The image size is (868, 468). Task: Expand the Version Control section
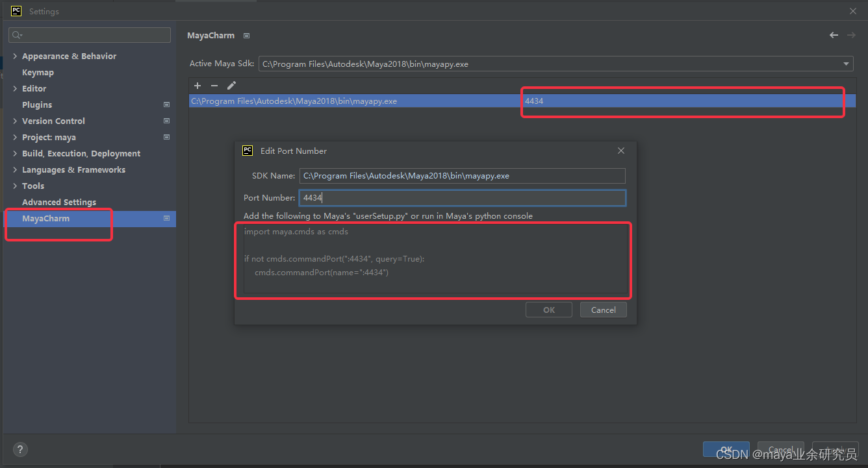pos(15,121)
